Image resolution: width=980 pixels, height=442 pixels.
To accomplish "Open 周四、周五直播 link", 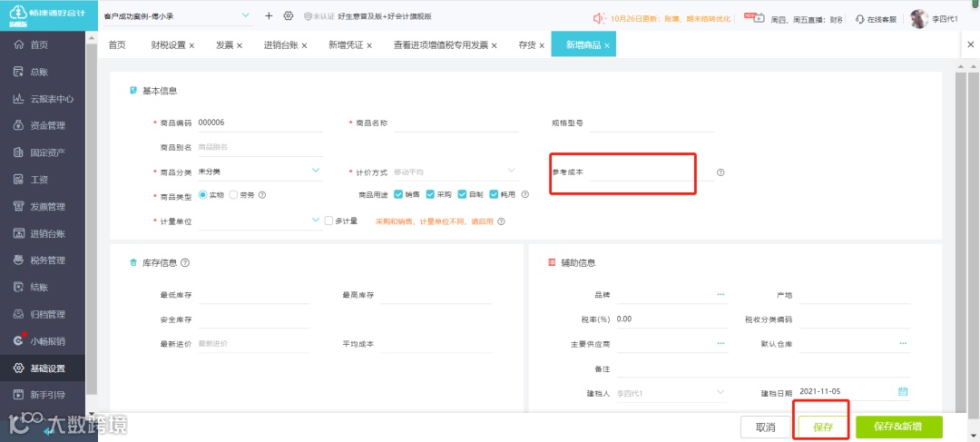I will tap(807, 19).
